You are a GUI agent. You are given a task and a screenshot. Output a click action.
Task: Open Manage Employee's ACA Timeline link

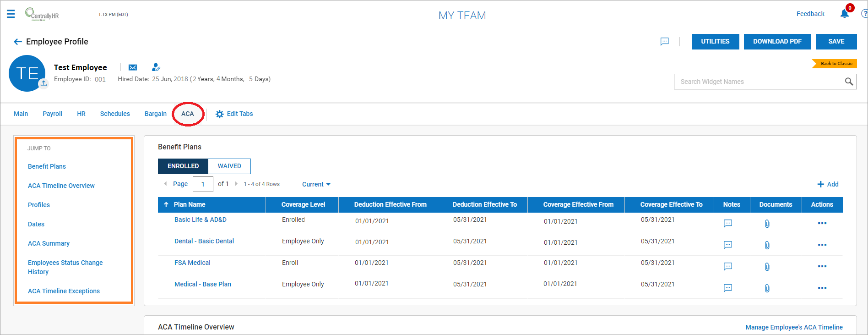tap(794, 327)
